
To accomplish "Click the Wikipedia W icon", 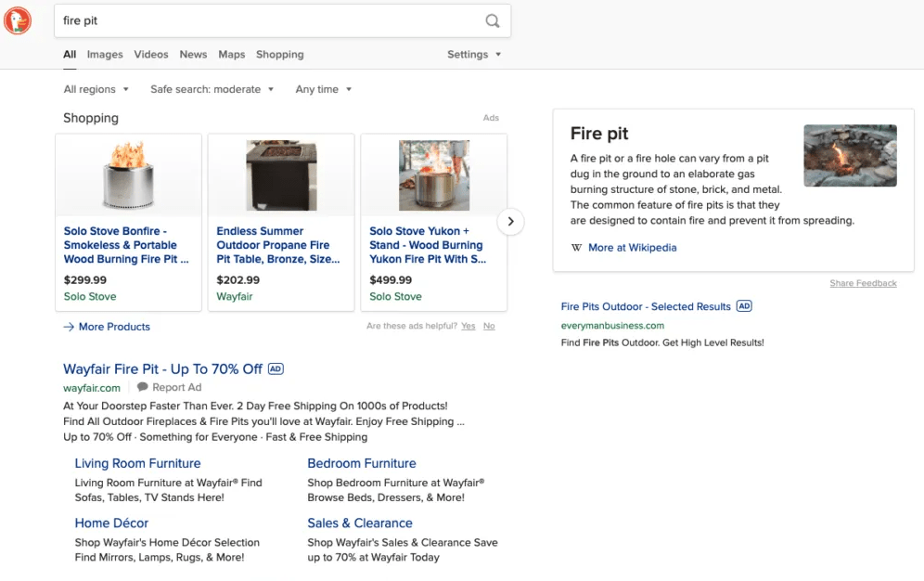I will [576, 248].
